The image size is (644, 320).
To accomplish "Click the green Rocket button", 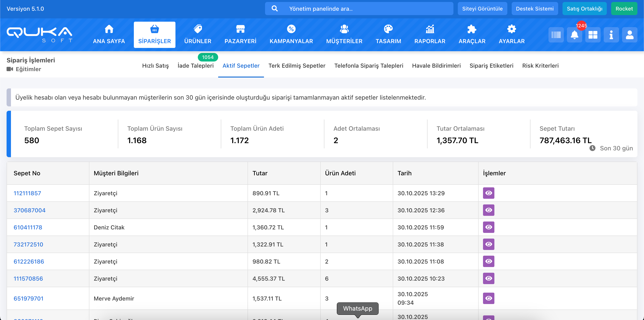I will [x=624, y=9].
